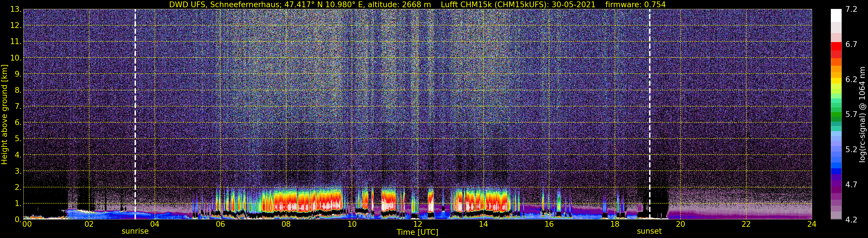Click the colorbar value '6.7'
The height and width of the screenshot is (238, 868).
pyautogui.click(x=851, y=44)
